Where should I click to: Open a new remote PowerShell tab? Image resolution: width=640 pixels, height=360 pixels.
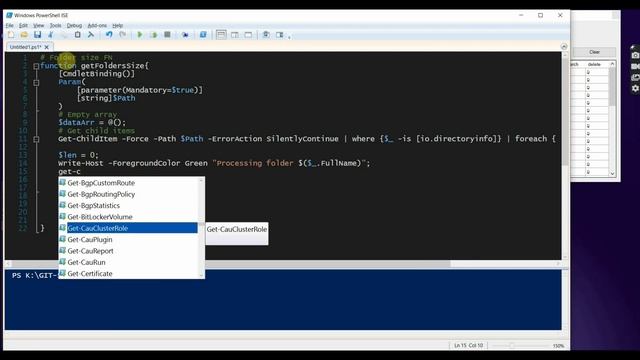[x=185, y=35]
